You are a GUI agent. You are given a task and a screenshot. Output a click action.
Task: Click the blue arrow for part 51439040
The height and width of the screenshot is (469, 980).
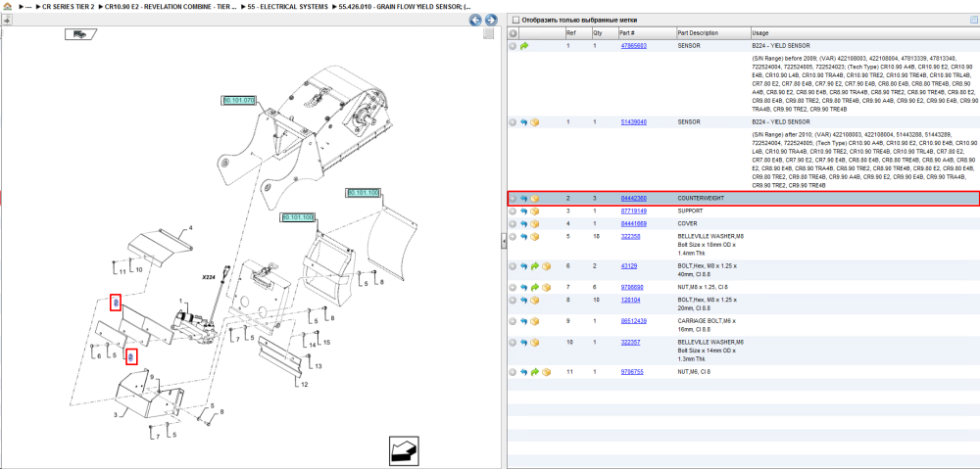click(523, 122)
